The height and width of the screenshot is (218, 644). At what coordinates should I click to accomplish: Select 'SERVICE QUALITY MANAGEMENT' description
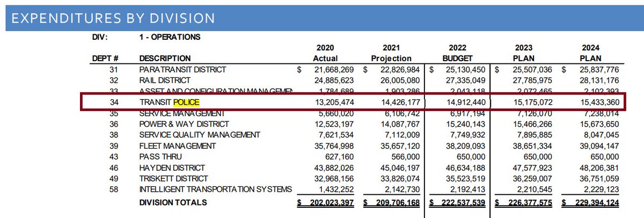click(200, 135)
